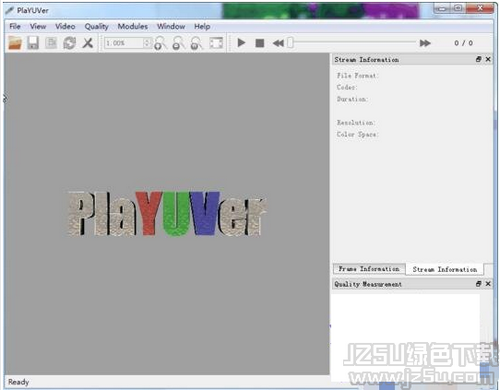Image resolution: width=500 pixels, height=390 pixels.
Task: Switch to the Stream Information tab
Action: tap(445, 269)
